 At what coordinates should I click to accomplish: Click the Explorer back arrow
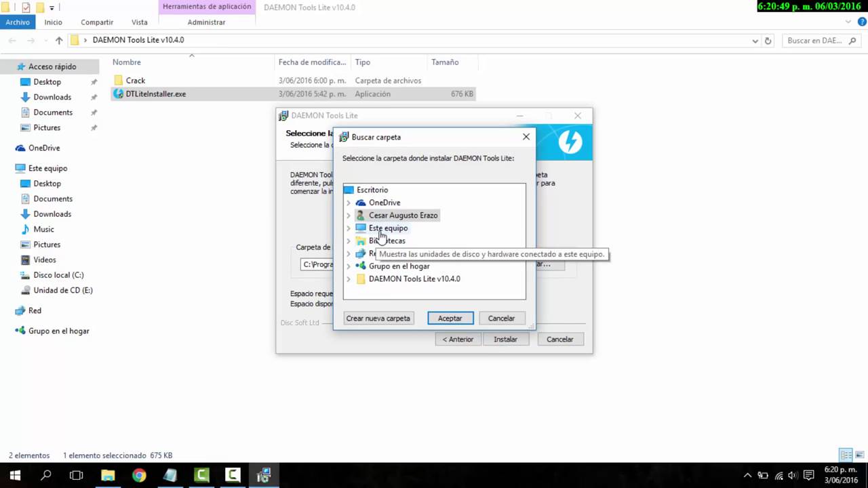tap(12, 41)
